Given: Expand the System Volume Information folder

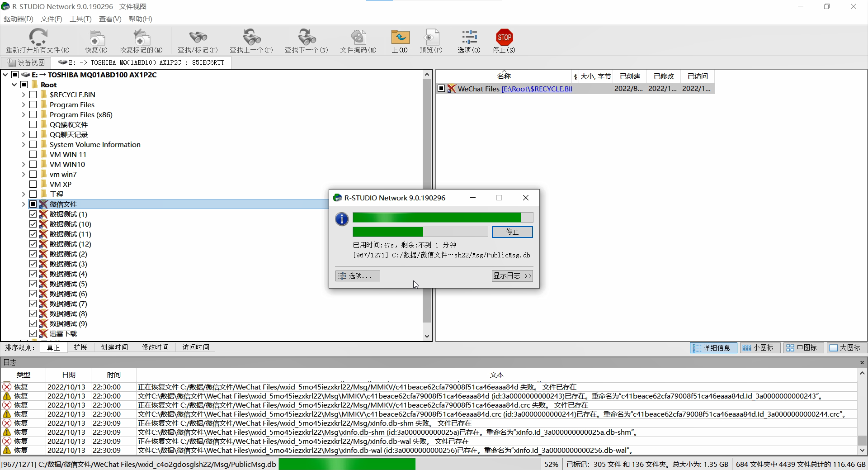Looking at the screenshot, I should 24,144.
